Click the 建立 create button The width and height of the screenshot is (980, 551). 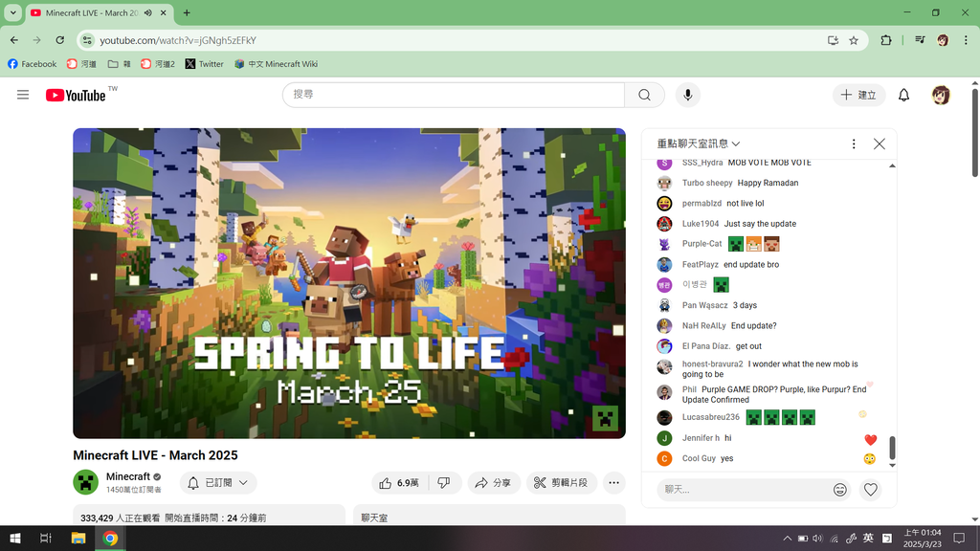click(x=858, y=95)
